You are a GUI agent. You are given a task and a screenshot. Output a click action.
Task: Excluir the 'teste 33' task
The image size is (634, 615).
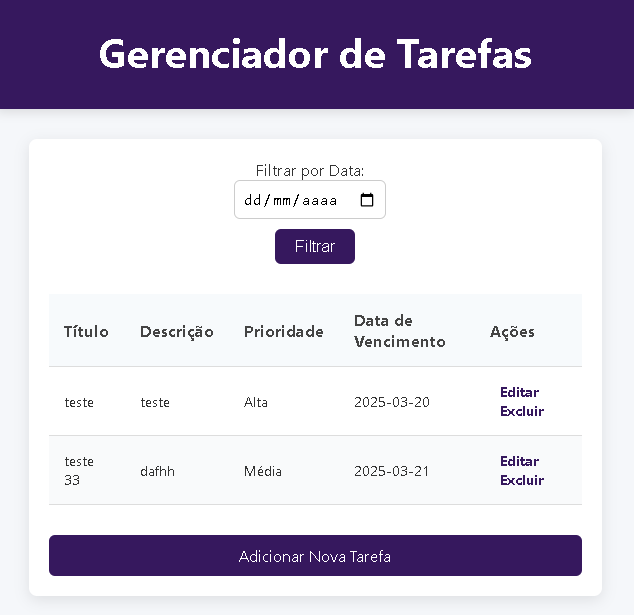(522, 480)
